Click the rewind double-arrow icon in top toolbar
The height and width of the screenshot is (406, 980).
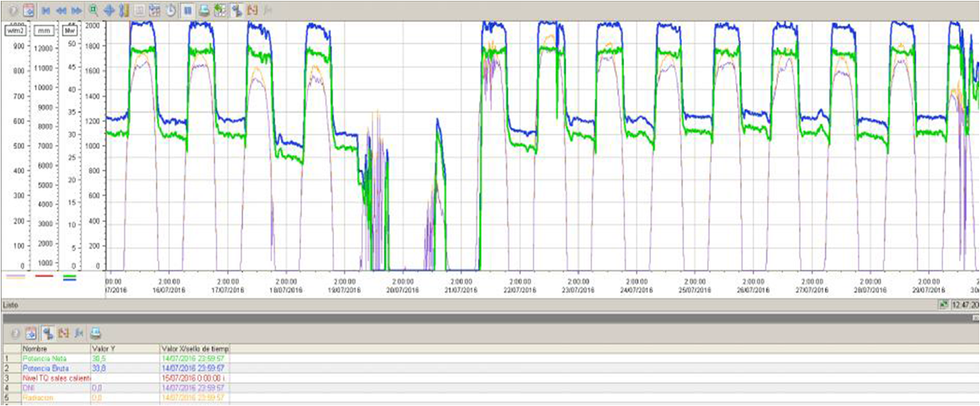(x=60, y=11)
